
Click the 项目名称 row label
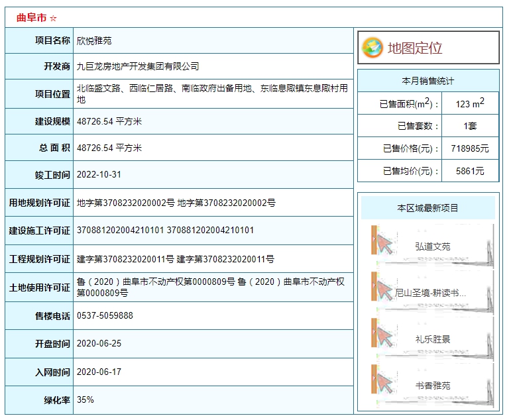click(x=52, y=40)
